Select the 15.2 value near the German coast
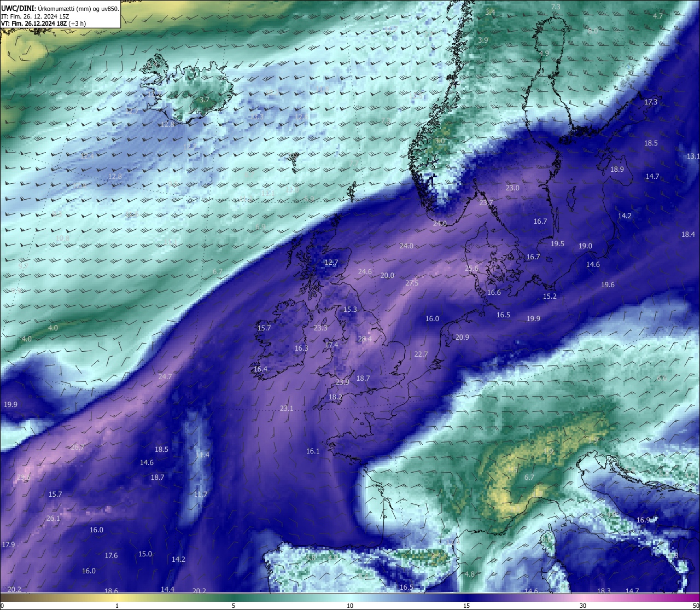The width and height of the screenshot is (700, 610). pyautogui.click(x=550, y=297)
